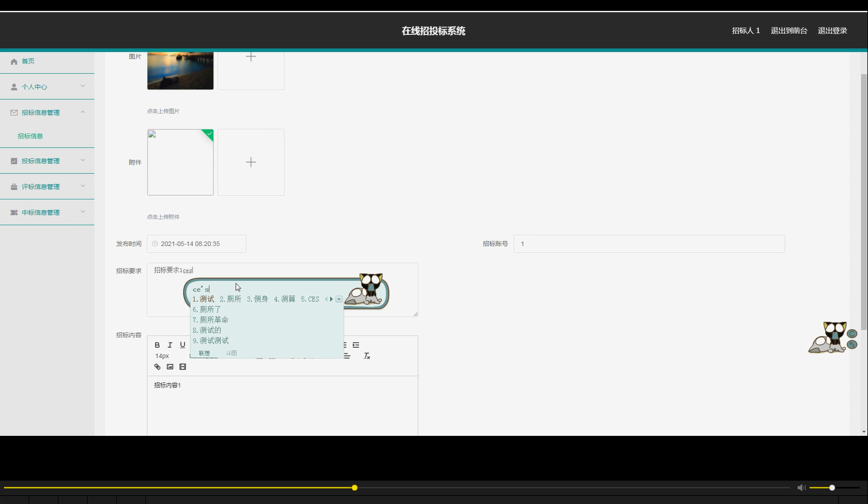Choose IME candidate 2.厕所
The height and width of the screenshot is (504, 868).
230,299
